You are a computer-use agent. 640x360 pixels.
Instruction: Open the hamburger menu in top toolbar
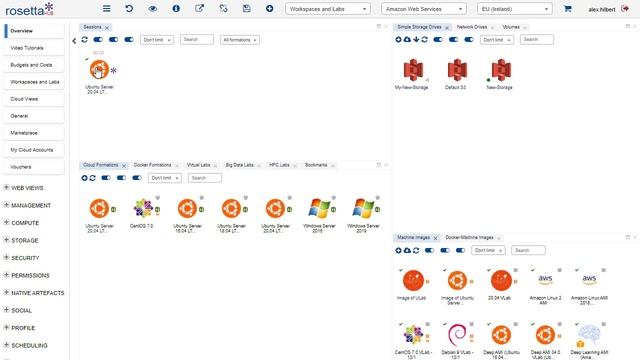coord(107,9)
